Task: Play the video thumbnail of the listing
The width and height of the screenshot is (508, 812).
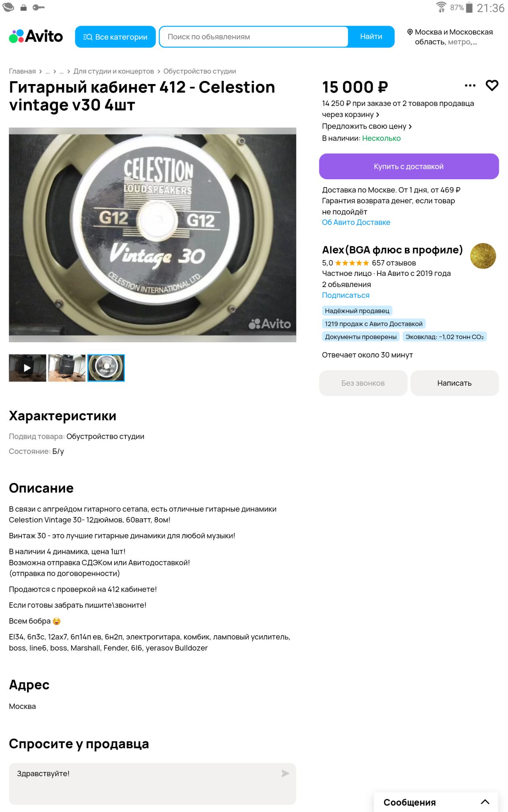Action: [x=27, y=368]
